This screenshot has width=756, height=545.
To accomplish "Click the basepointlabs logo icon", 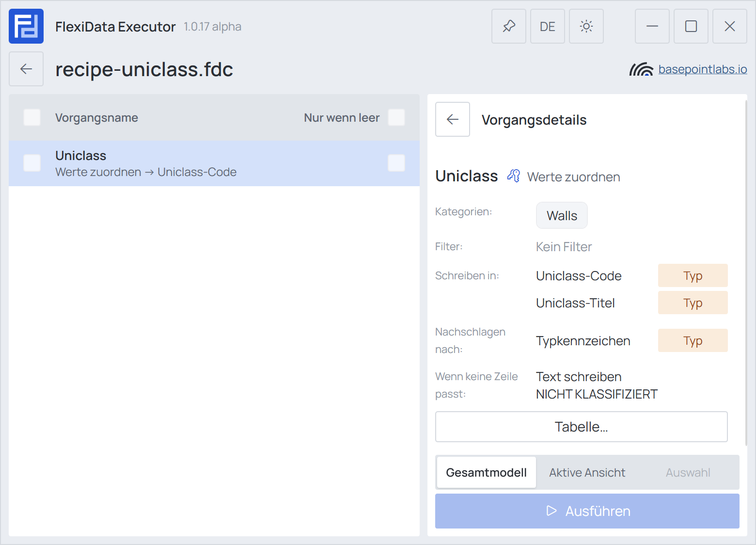I will coord(641,69).
